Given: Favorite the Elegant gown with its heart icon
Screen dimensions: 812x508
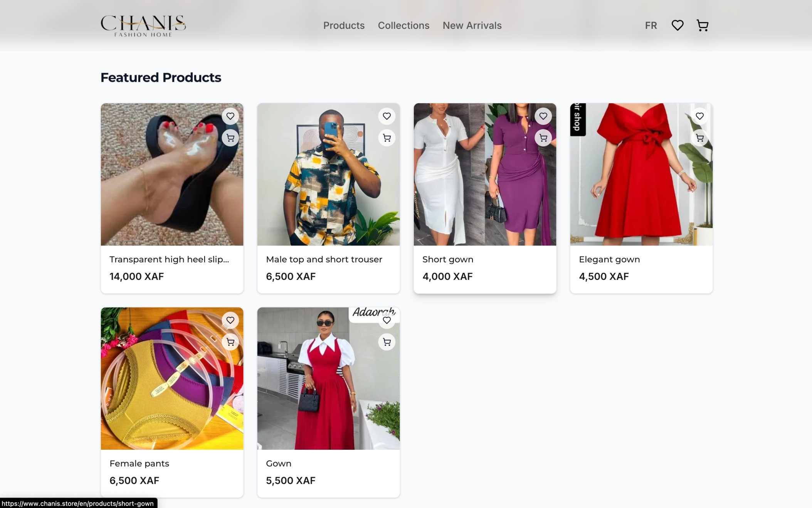Looking at the screenshot, I should (x=699, y=116).
